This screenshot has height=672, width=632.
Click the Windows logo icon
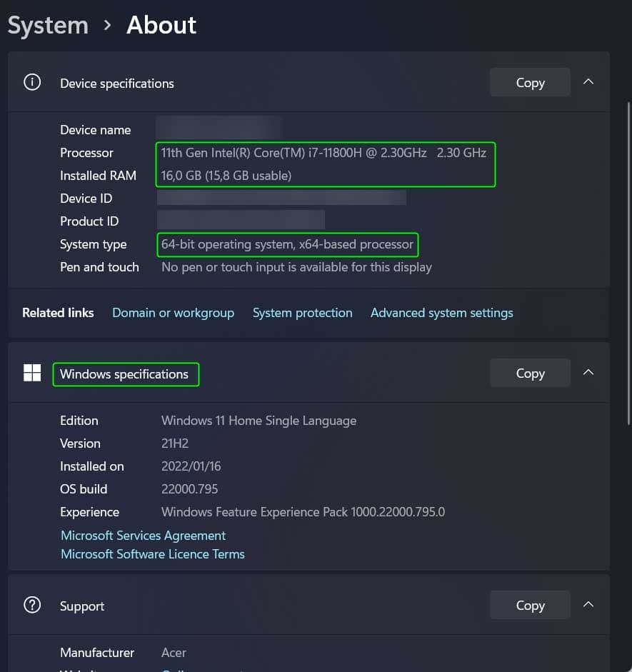tap(32, 373)
